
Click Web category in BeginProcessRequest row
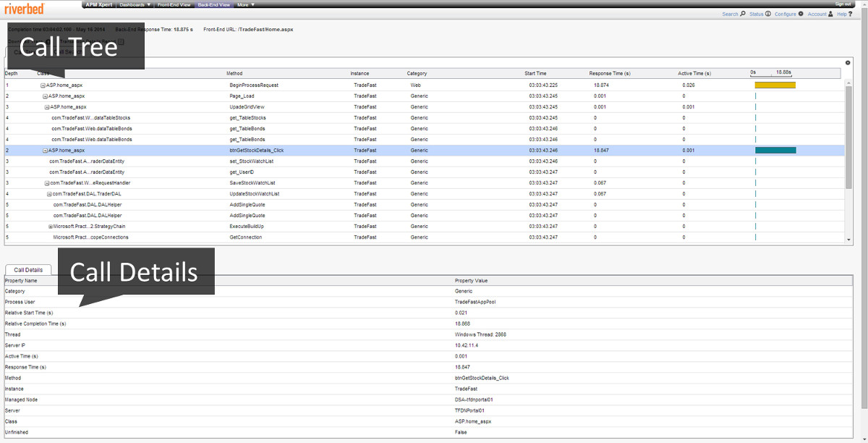415,85
